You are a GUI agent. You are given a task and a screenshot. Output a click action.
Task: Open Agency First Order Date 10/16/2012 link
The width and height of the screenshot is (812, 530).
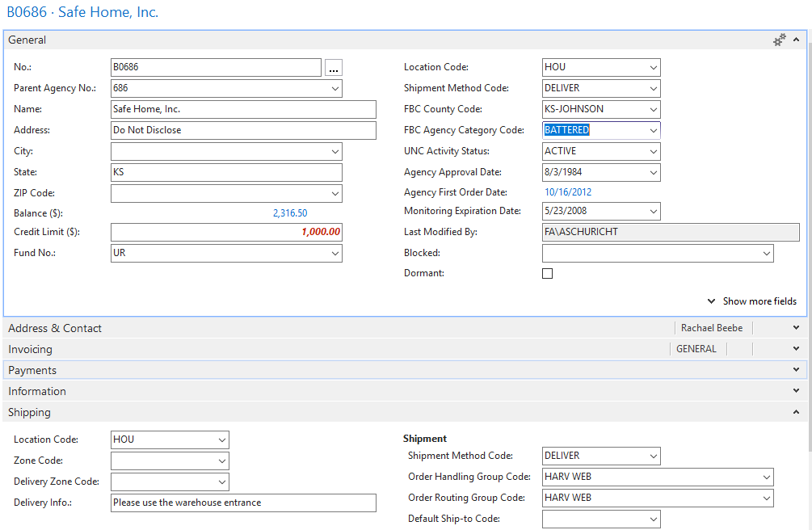point(568,192)
